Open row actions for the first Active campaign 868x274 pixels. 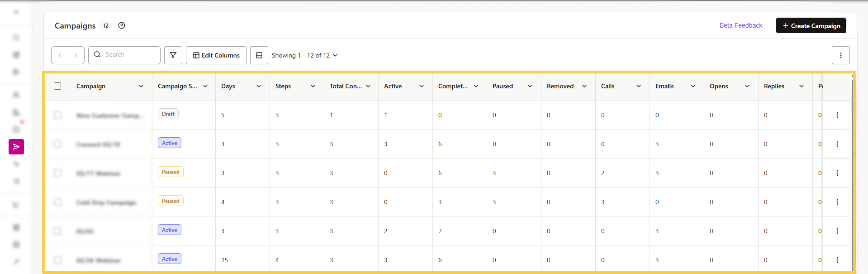click(837, 144)
